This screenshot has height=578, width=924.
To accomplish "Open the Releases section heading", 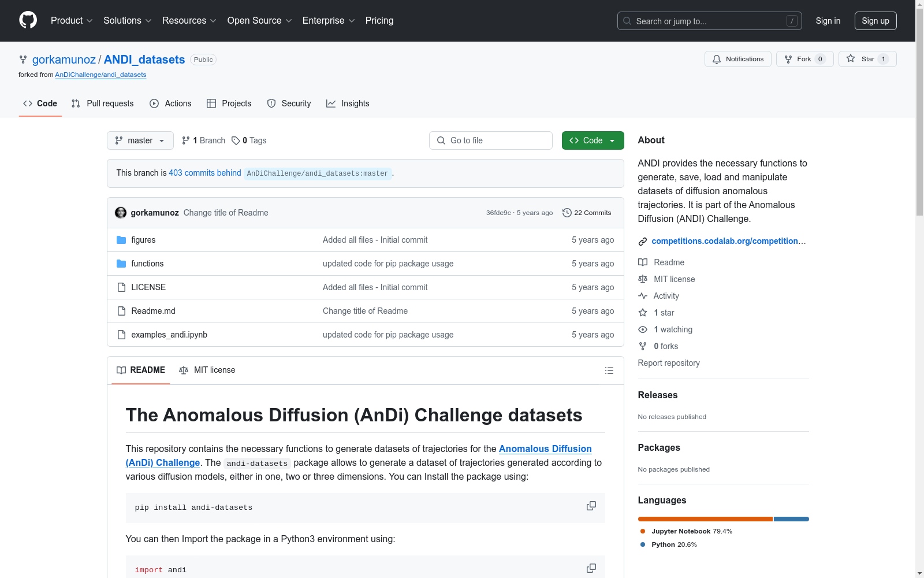I will coord(658,395).
